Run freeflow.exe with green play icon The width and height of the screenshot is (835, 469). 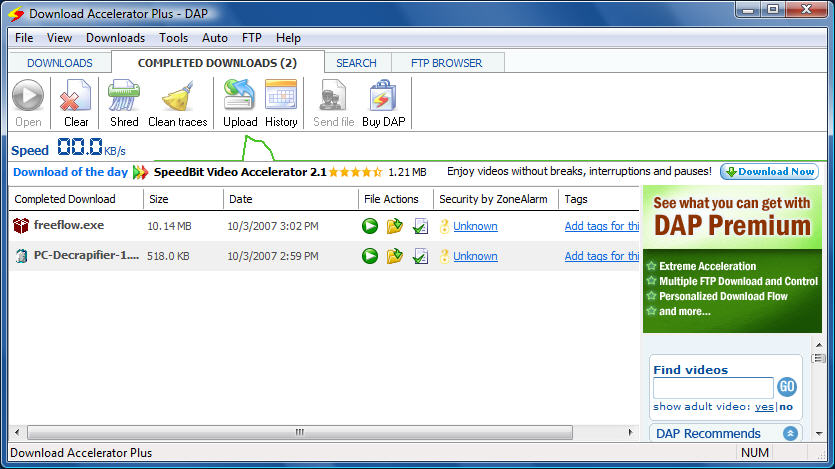[x=370, y=226]
